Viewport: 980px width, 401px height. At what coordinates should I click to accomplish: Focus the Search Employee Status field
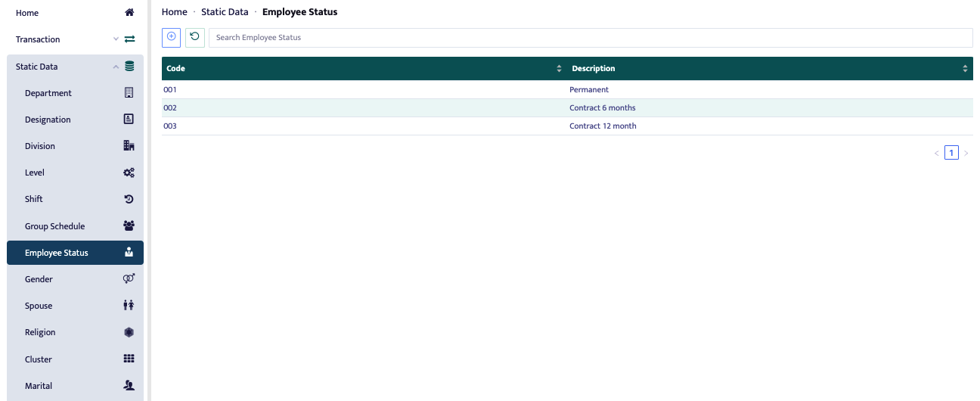591,37
